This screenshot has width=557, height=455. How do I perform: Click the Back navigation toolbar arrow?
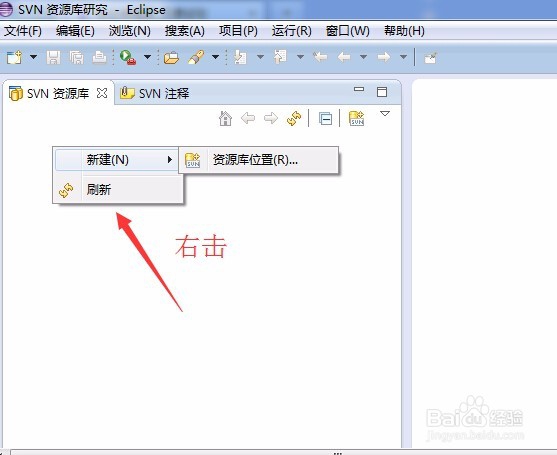coord(344,57)
